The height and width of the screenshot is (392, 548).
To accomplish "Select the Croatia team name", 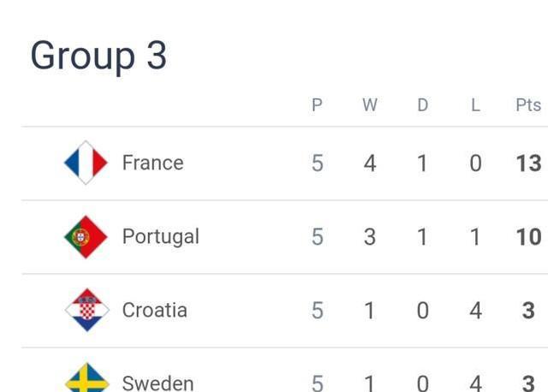I will click(x=154, y=310).
